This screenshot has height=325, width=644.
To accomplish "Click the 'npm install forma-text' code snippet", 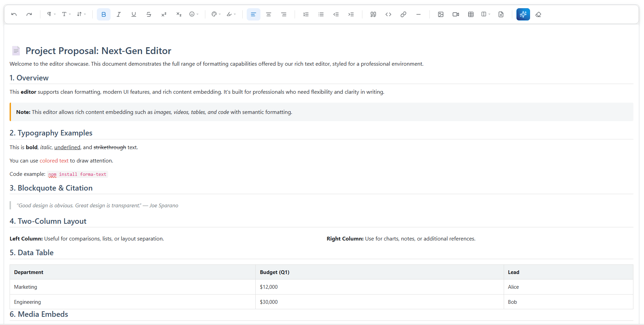I will (x=77, y=174).
